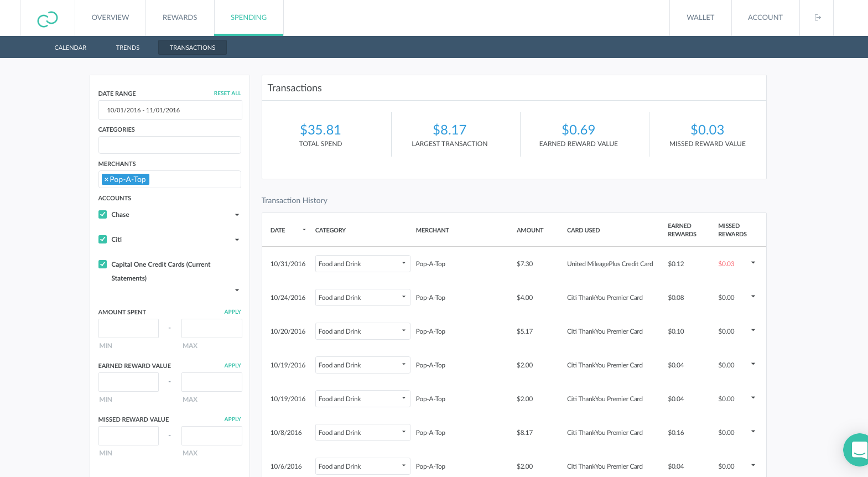
Task: Expand the 10/6/2016 transaction row arrow
Action: click(753, 465)
